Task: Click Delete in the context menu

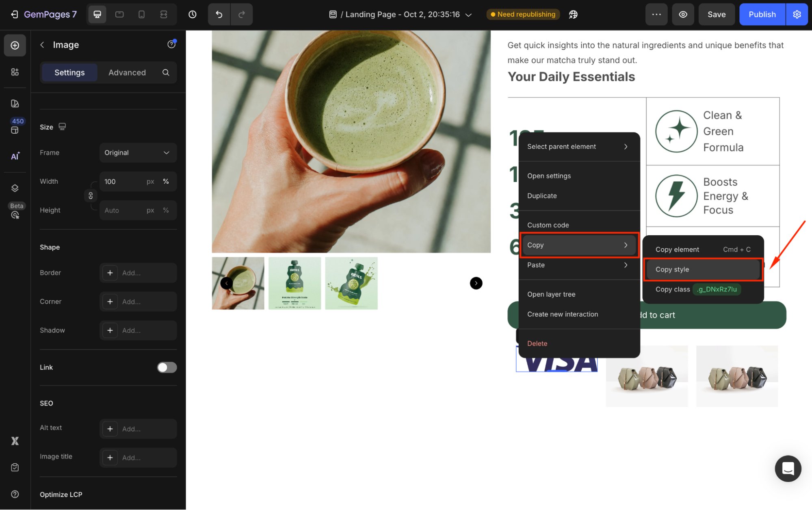Action: (x=537, y=343)
